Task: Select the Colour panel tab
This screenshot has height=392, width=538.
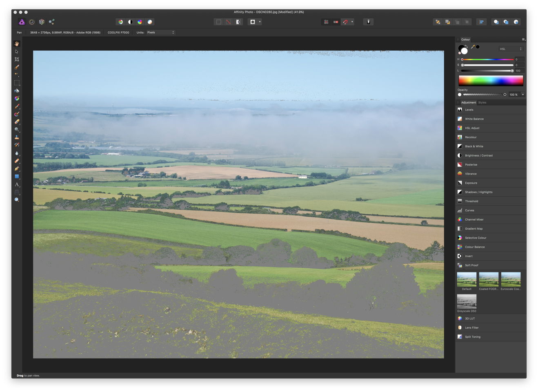Action: coord(465,40)
